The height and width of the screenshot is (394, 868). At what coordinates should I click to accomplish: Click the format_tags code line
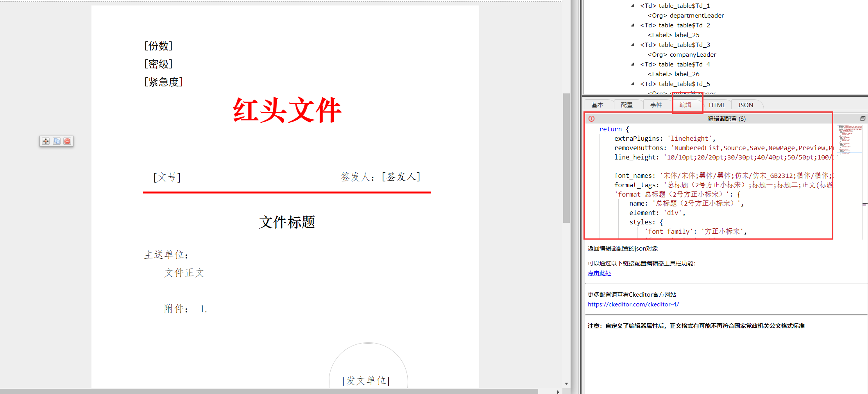723,185
